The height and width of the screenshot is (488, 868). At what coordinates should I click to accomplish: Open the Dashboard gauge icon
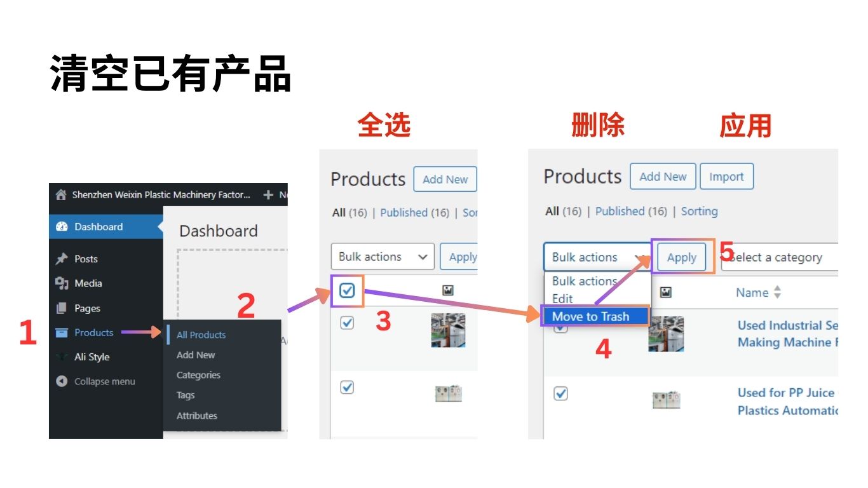click(x=62, y=227)
